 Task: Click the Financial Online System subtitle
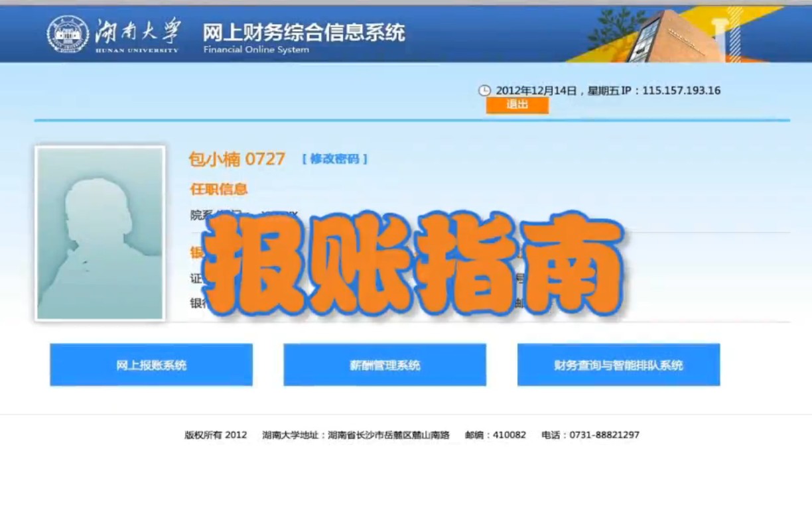[256, 50]
